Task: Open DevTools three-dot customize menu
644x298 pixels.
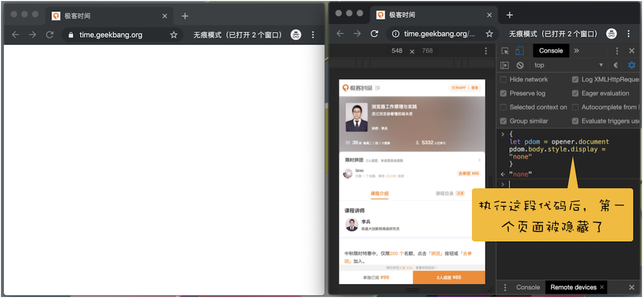Action: (617, 51)
